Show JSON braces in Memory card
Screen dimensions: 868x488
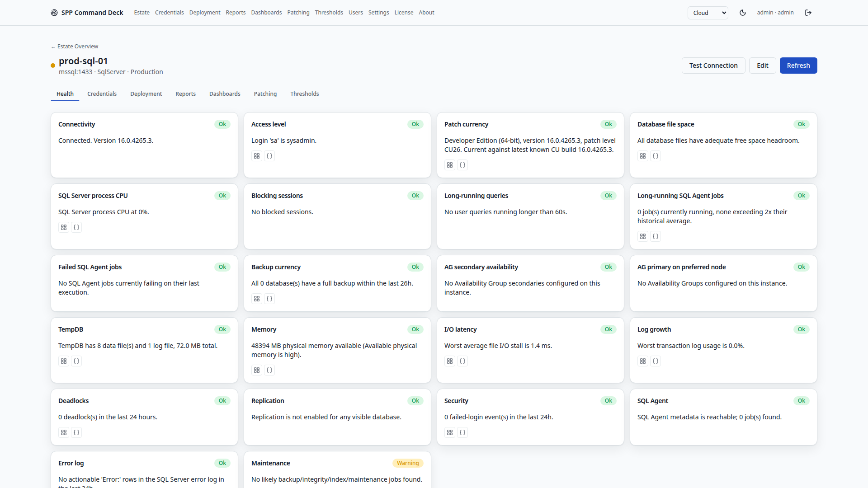point(269,370)
